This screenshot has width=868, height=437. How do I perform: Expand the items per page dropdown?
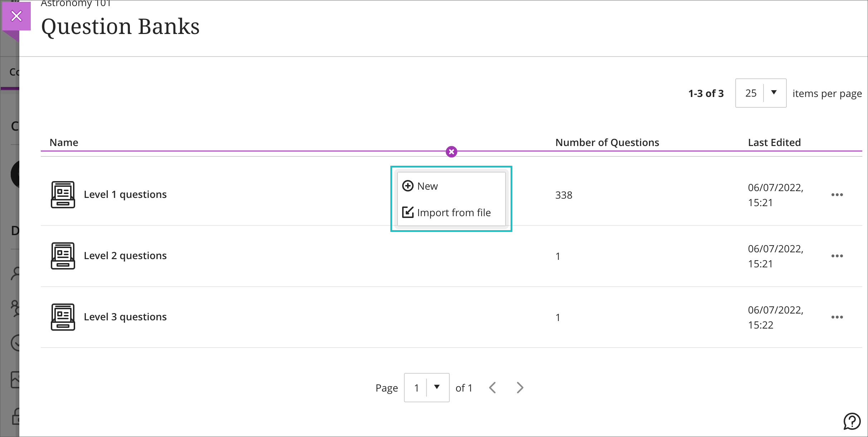click(761, 93)
